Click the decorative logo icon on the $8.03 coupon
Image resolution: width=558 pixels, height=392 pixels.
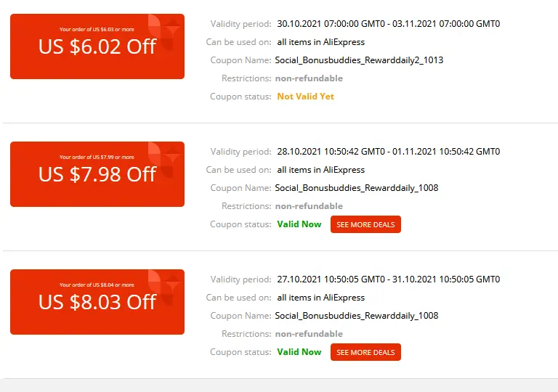pyautogui.click(x=165, y=287)
